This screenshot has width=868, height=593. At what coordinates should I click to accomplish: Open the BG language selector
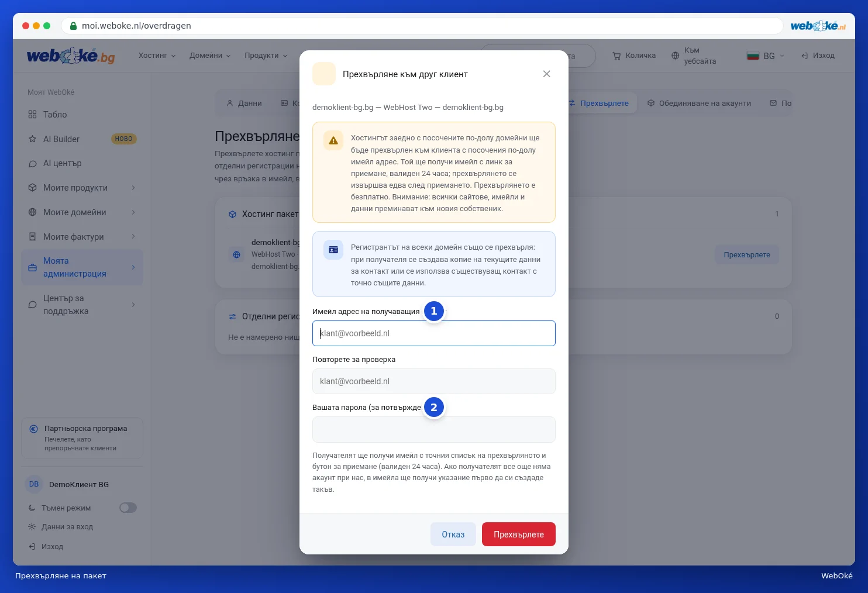tap(766, 56)
